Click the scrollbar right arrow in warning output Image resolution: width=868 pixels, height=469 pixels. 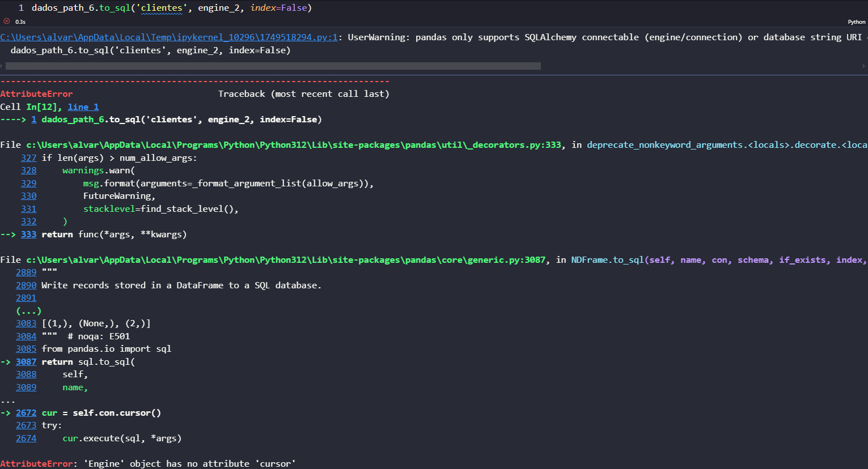[864, 66]
